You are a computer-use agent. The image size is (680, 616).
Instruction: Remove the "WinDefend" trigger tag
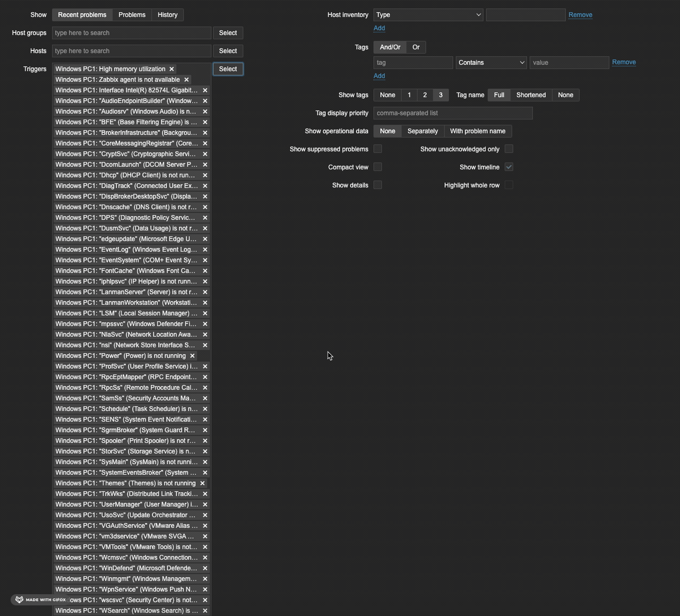click(205, 568)
